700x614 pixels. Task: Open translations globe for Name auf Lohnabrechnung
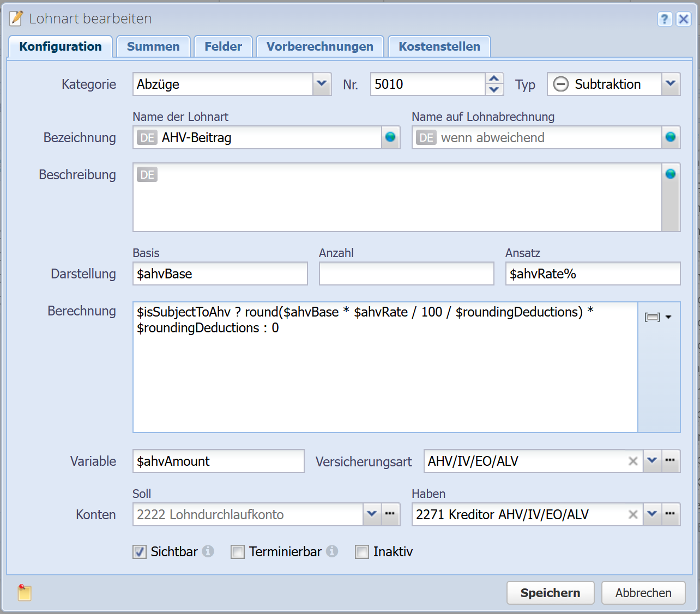(671, 137)
